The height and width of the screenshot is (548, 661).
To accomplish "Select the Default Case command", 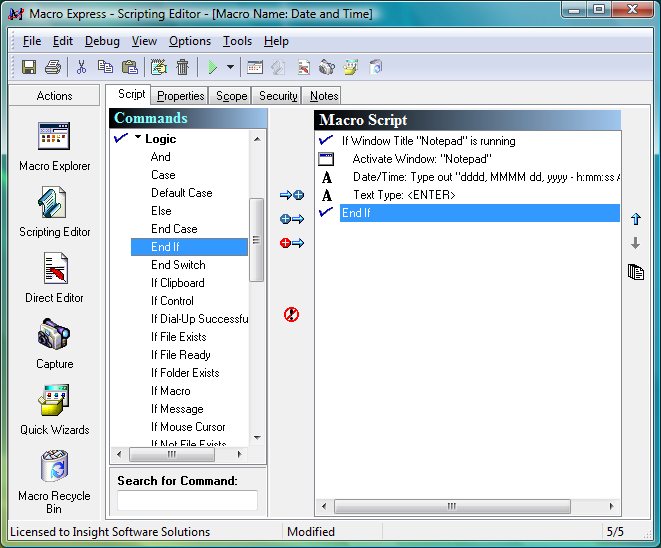I will coord(182,193).
